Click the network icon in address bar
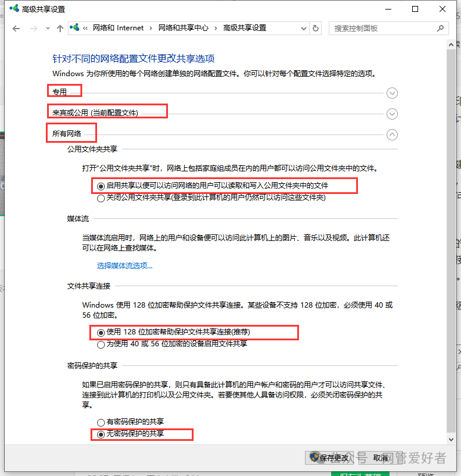The width and height of the screenshot is (461, 476). click(x=74, y=27)
